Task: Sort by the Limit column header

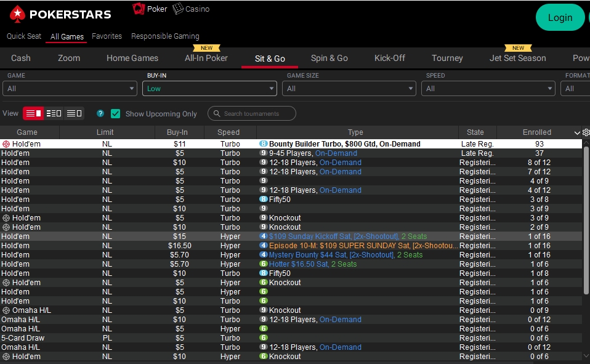Action: [x=105, y=132]
